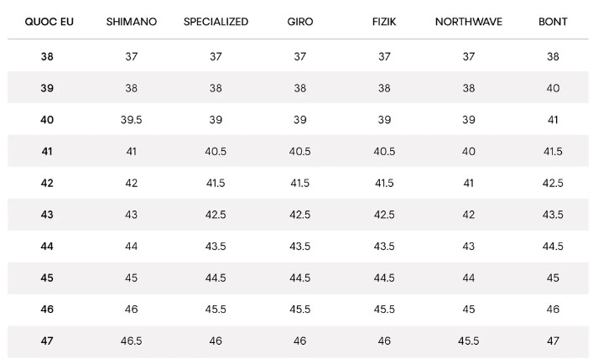Click Bont 43.5 cell in row 43
This screenshot has height=364, width=593.
click(553, 215)
